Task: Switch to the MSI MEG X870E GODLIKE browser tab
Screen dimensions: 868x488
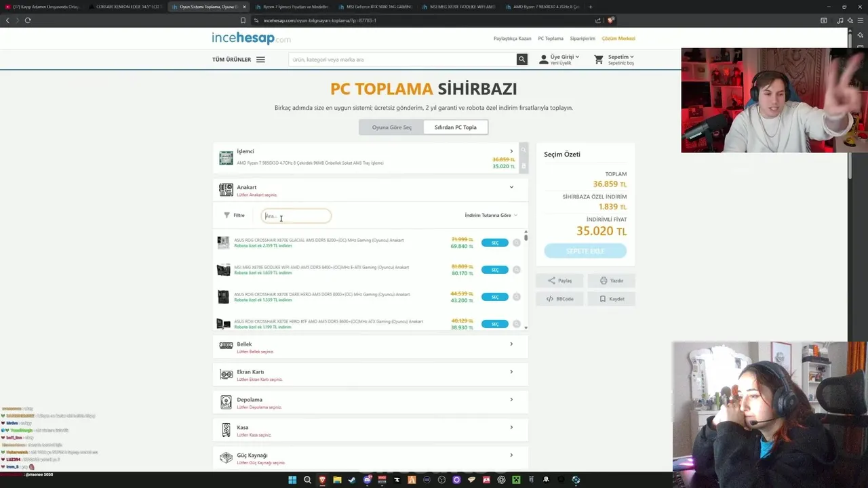Action: coord(459,7)
